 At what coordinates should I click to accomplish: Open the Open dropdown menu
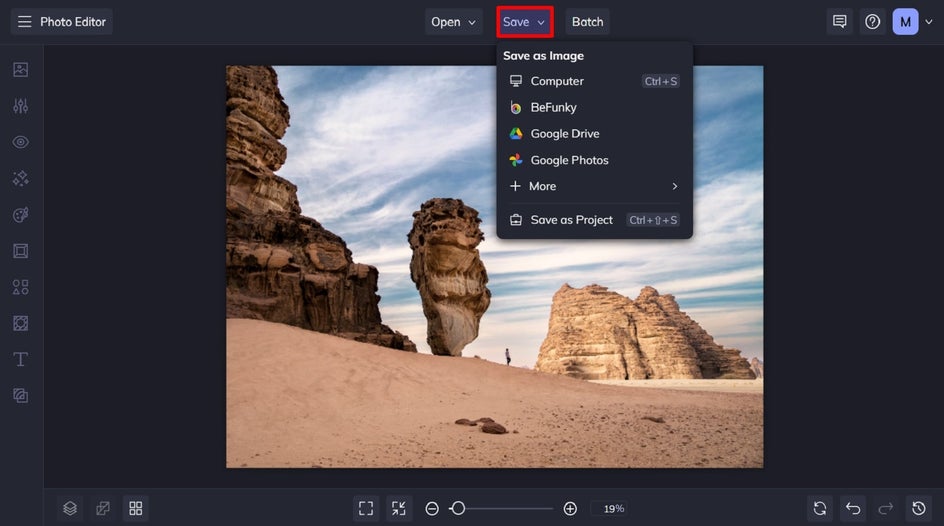[453, 22]
